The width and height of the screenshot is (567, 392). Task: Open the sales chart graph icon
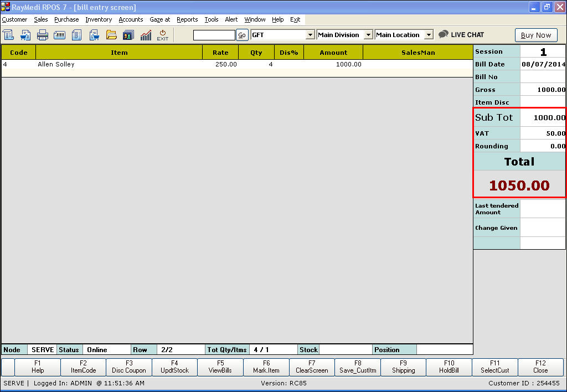[146, 35]
